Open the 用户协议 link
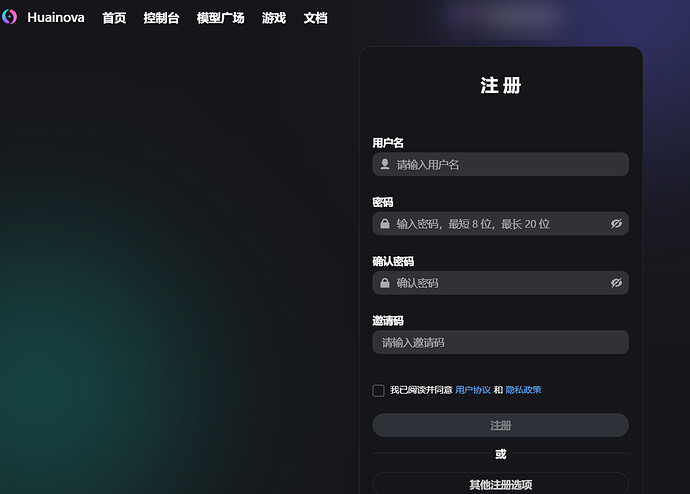690x494 pixels. click(473, 390)
